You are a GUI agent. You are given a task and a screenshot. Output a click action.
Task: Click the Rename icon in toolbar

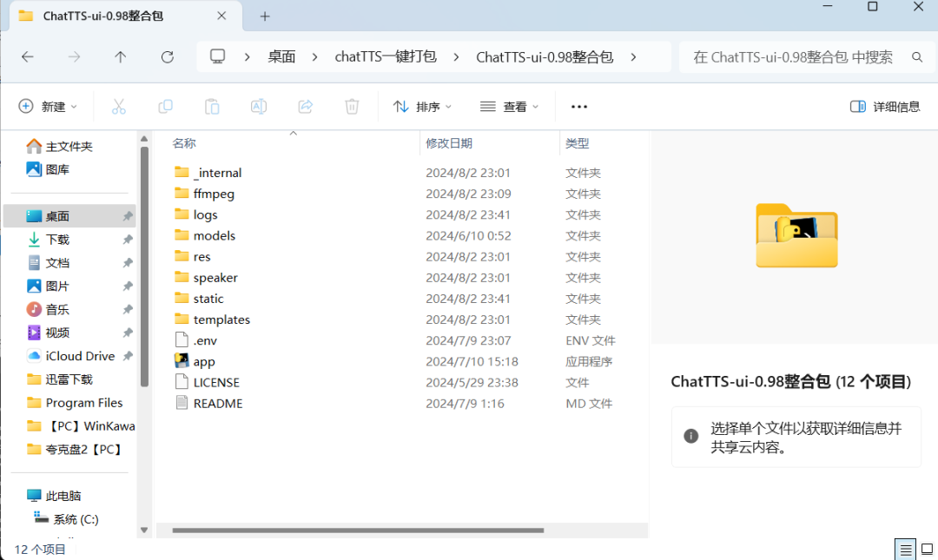(259, 107)
